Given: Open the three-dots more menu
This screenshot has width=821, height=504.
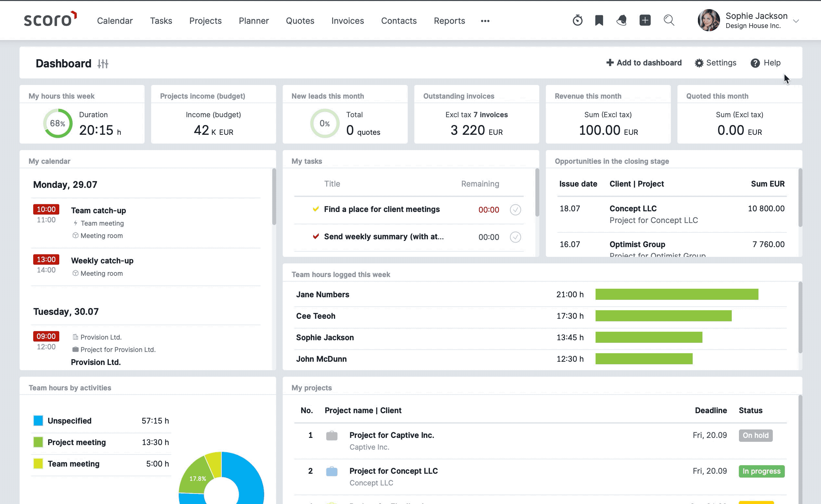Looking at the screenshot, I should click(485, 21).
